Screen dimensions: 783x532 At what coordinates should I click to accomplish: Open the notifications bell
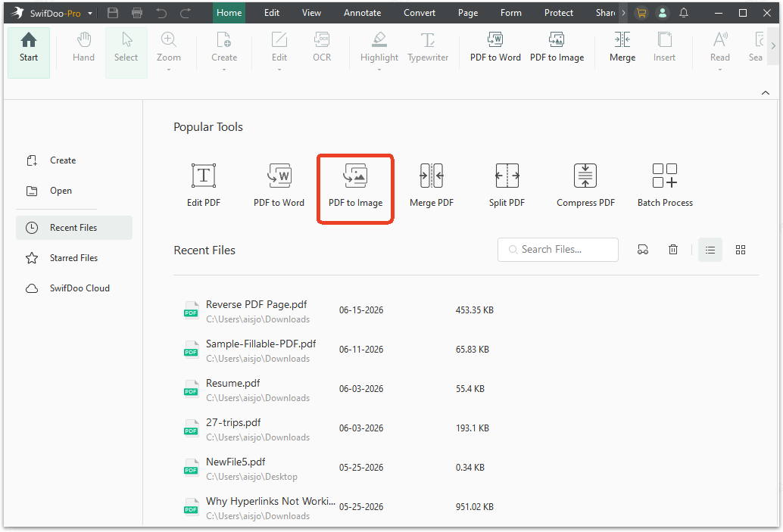pos(684,13)
